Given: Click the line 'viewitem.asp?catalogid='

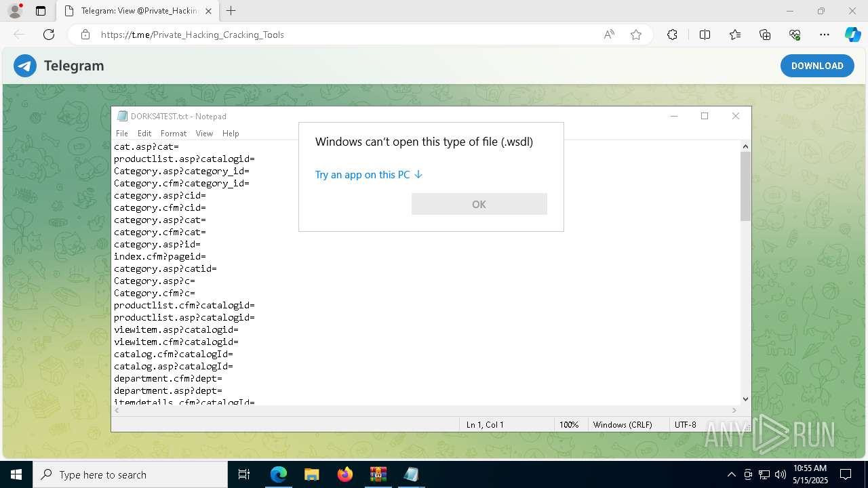Looking at the screenshot, I should click(176, 330).
